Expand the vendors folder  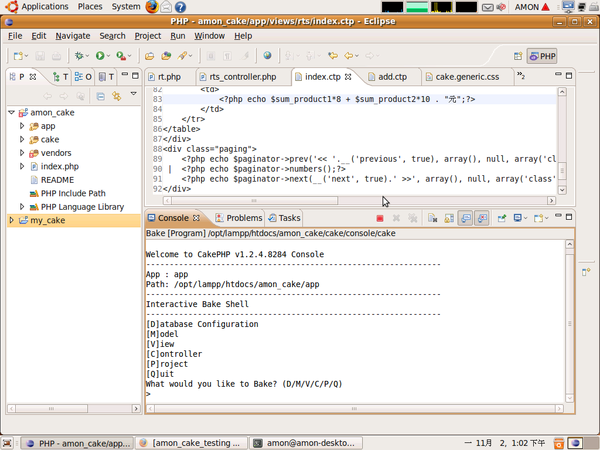[x=22, y=153]
